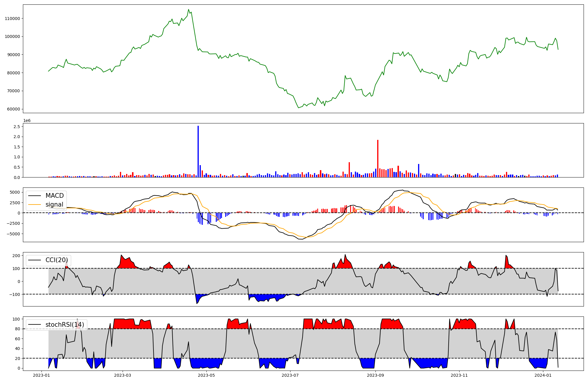Click the -100 label on CCI axis
Screen dimensions: 588x382
pyautogui.click(x=14, y=294)
